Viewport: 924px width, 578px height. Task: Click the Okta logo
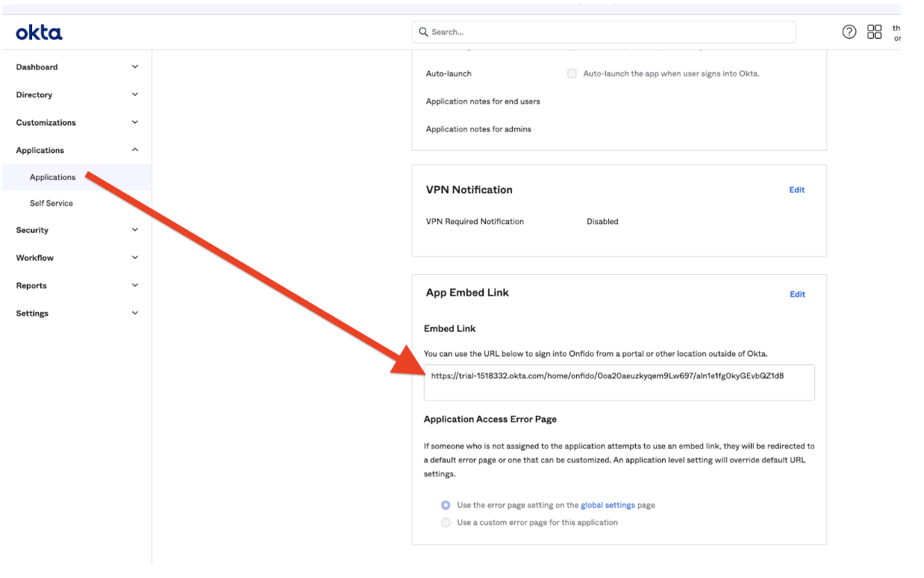tap(39, 32)
